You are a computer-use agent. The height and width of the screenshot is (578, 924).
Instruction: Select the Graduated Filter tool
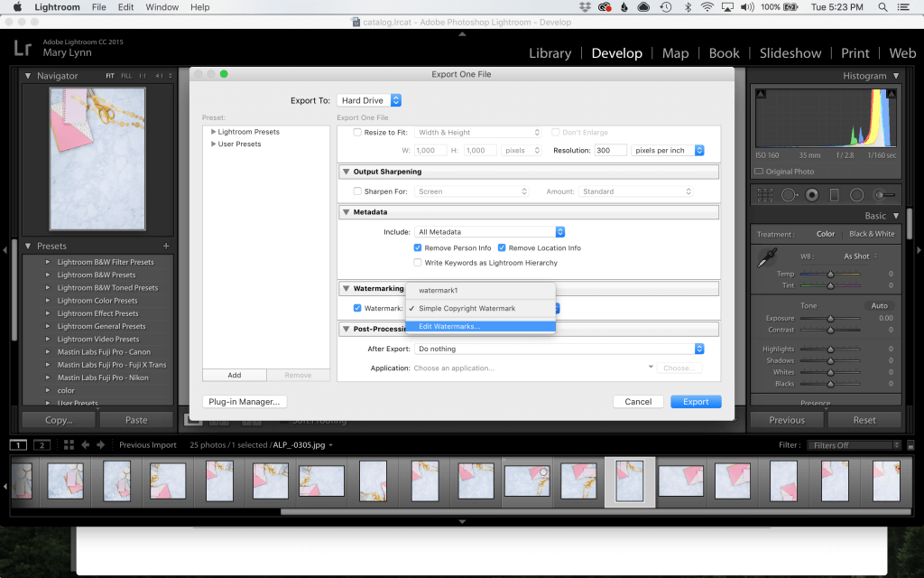coord(834,194)
